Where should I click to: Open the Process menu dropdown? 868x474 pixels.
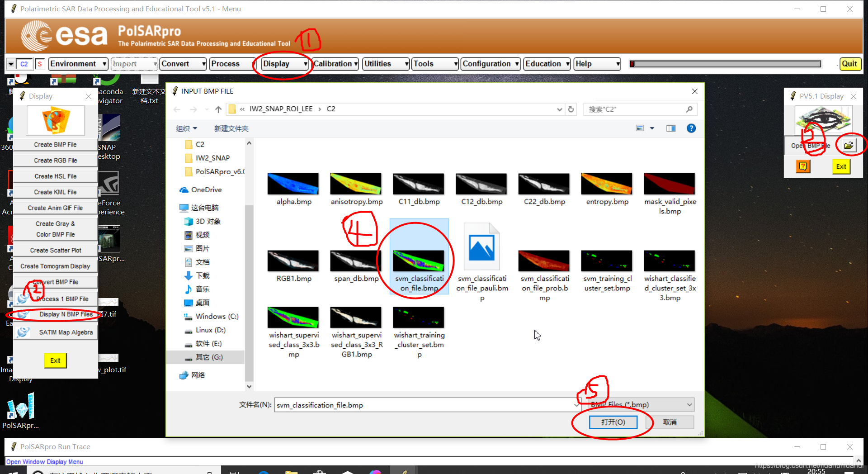(x=232, y=64)
